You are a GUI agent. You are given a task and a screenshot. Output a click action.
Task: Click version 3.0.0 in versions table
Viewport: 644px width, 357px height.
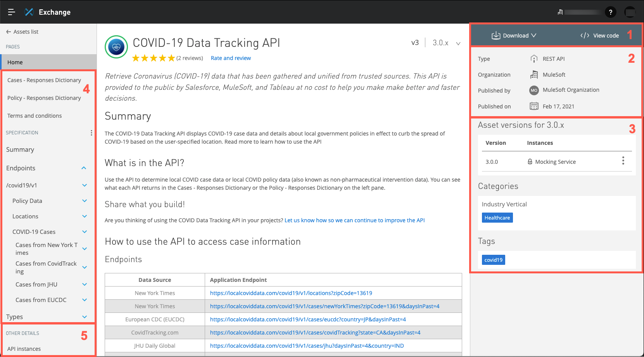[x=492, y=162]
